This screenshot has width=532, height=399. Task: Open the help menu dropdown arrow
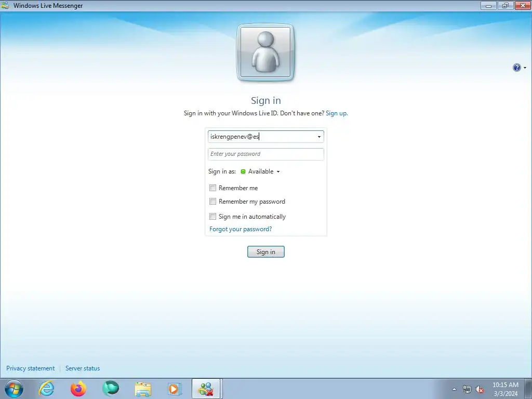[525, 68]
